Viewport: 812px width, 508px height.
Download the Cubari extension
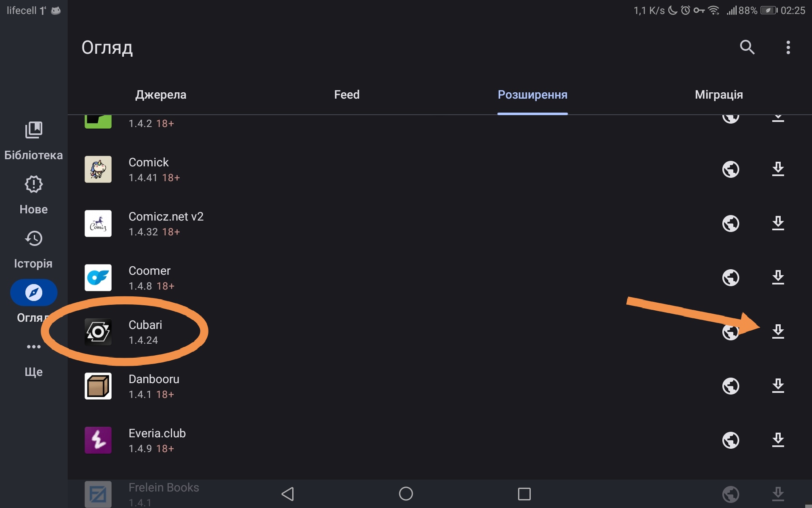tap(778, 332)
